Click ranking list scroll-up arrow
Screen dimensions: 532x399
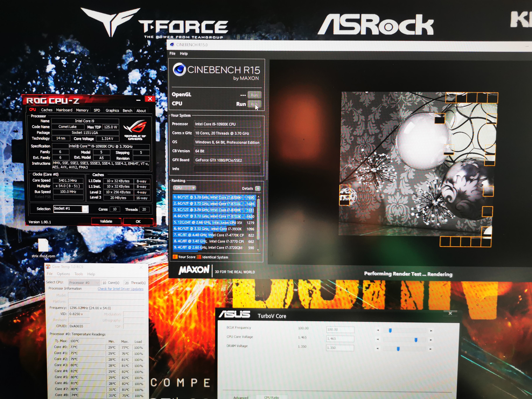tap(258, 197)
